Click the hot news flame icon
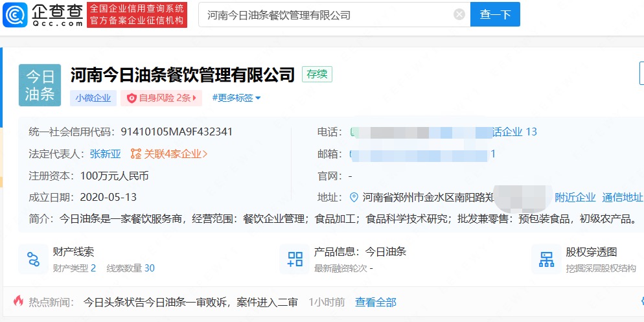 (x=18, y=301)
